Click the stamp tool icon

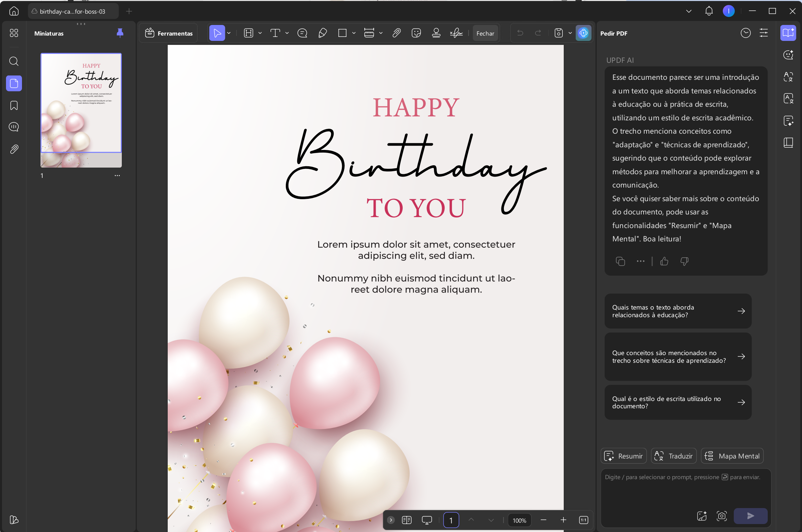(436, 33)
